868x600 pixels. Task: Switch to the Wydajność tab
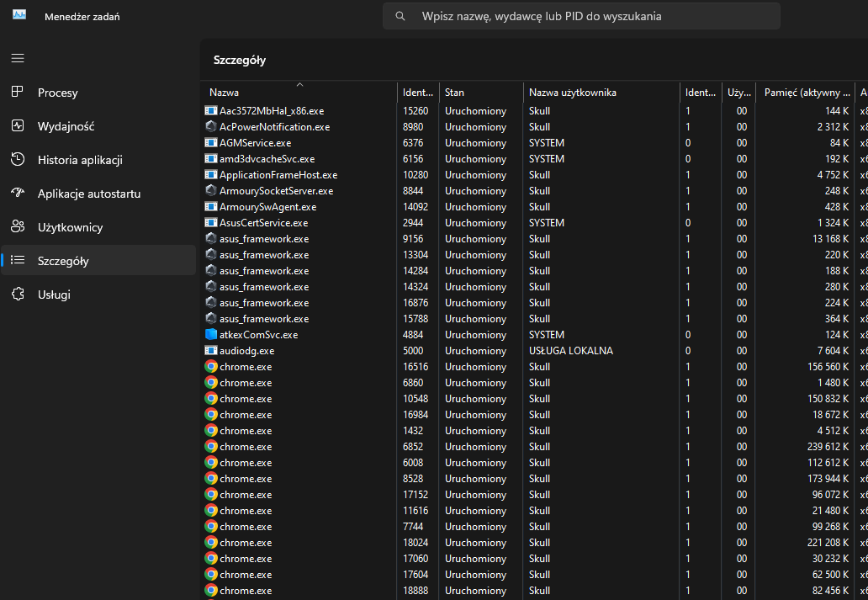tap(98, 126)
